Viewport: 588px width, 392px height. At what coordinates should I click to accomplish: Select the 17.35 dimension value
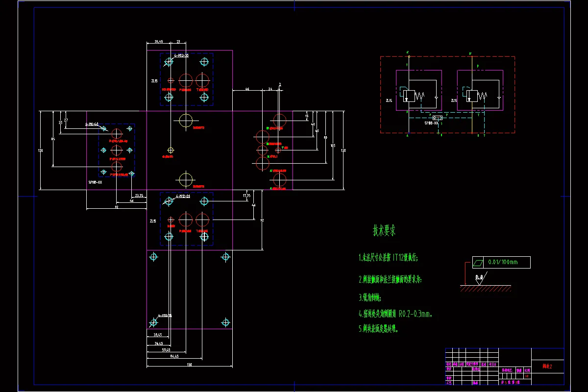[x=246, y=195]
